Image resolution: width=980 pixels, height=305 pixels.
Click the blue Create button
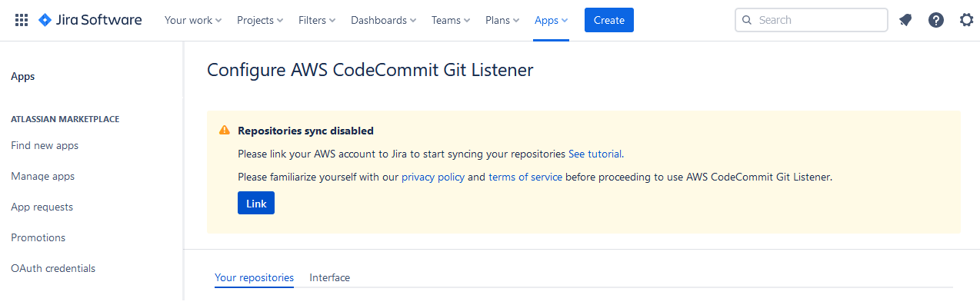click(x=609, y=20)
